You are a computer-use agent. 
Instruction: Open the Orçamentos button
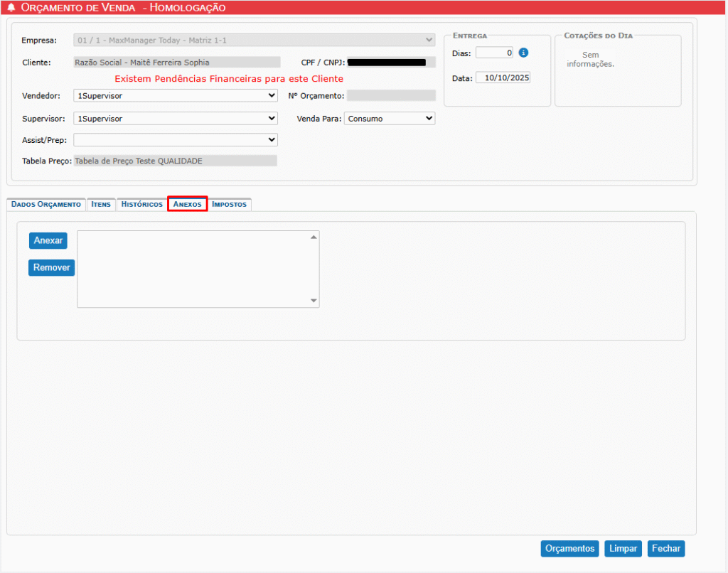click(x=569, y=548)
